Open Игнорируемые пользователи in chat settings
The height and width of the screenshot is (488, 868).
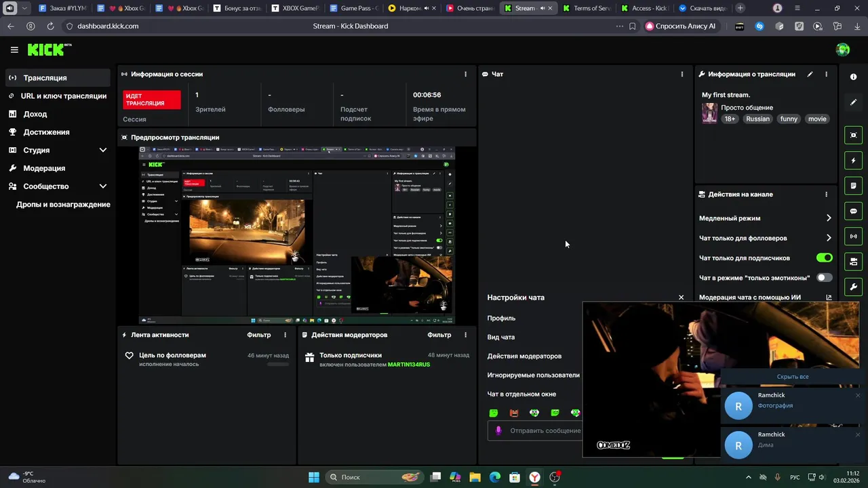click(x=533, y=375)
